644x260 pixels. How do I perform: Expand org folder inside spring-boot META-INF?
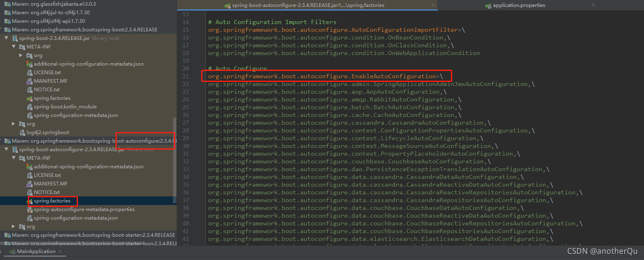(21, 55)
